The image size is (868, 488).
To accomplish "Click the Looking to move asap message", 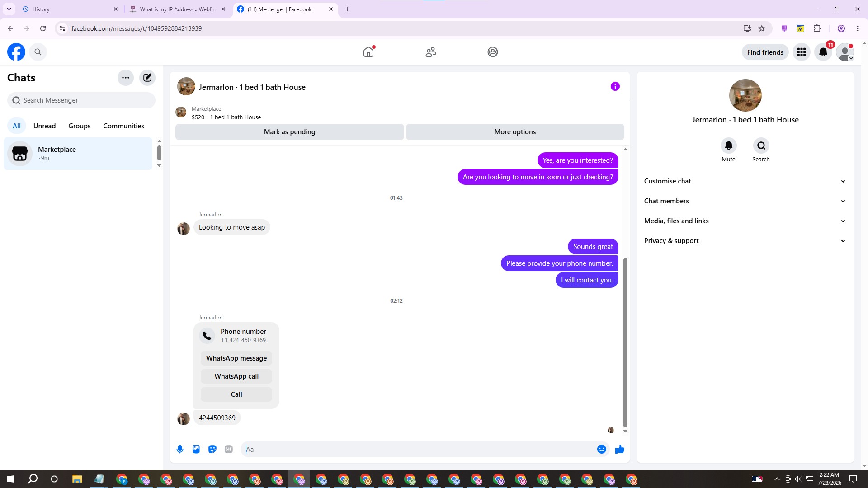I will 232,227.
